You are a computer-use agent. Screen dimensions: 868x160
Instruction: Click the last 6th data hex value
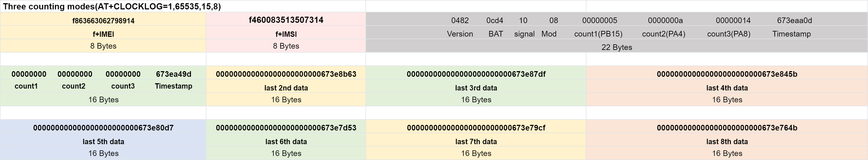[x=286, y=128]
